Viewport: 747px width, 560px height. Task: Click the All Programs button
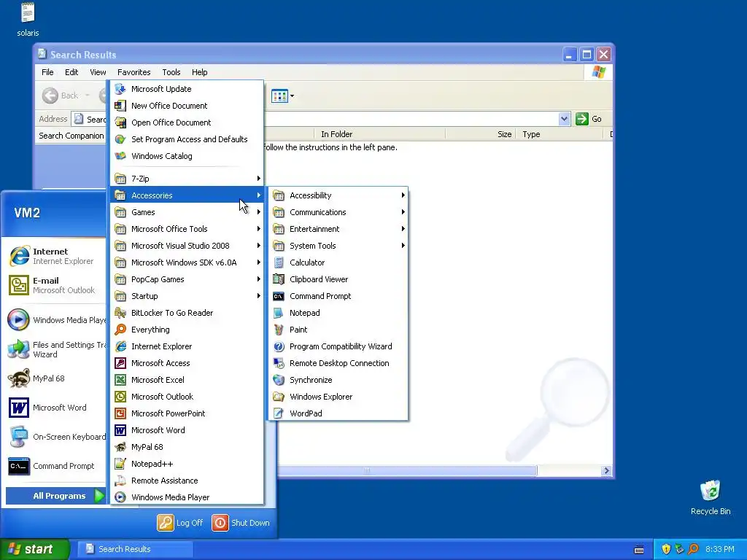coord(55,496)
